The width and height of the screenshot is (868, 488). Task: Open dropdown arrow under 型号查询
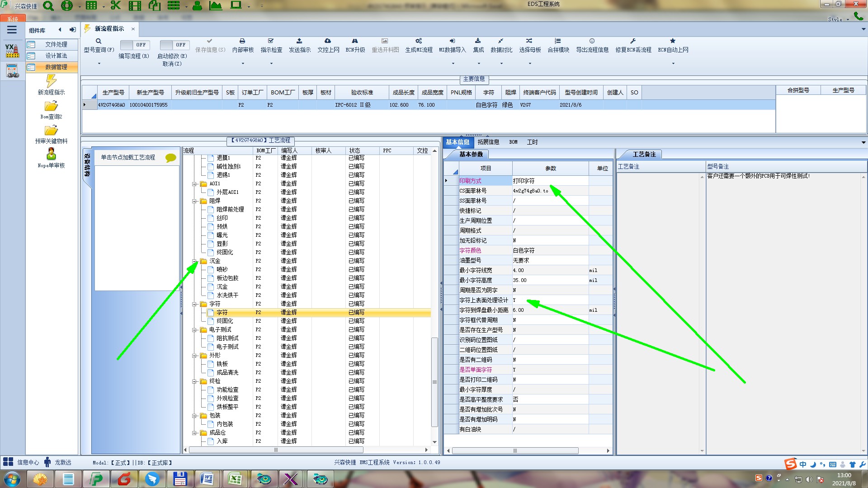pyautogui.click(x=99, y=64)
